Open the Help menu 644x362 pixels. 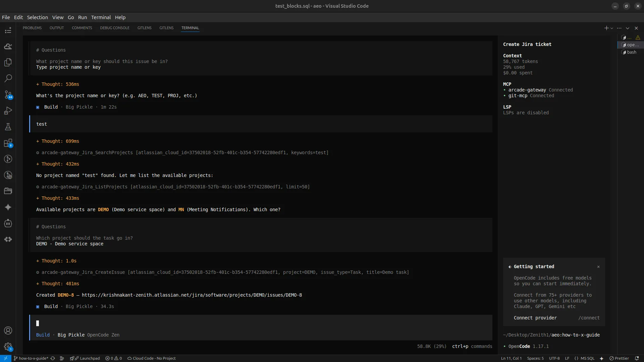120,17
